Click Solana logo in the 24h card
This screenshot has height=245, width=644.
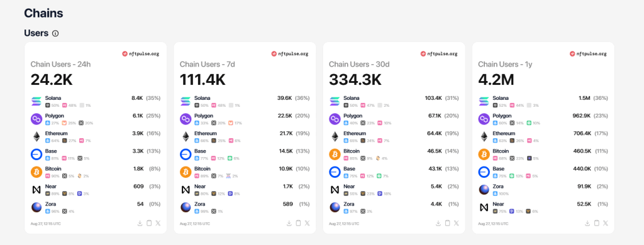[x=36, y=101]
